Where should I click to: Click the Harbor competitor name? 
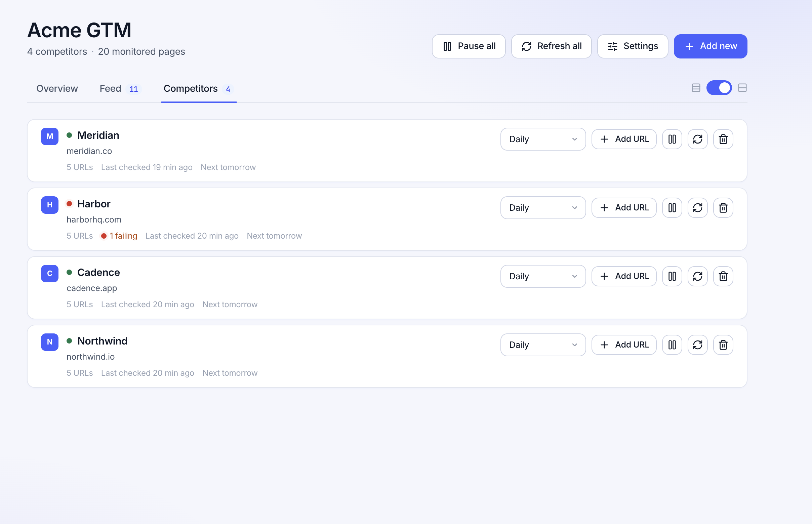tap(94, 204)
